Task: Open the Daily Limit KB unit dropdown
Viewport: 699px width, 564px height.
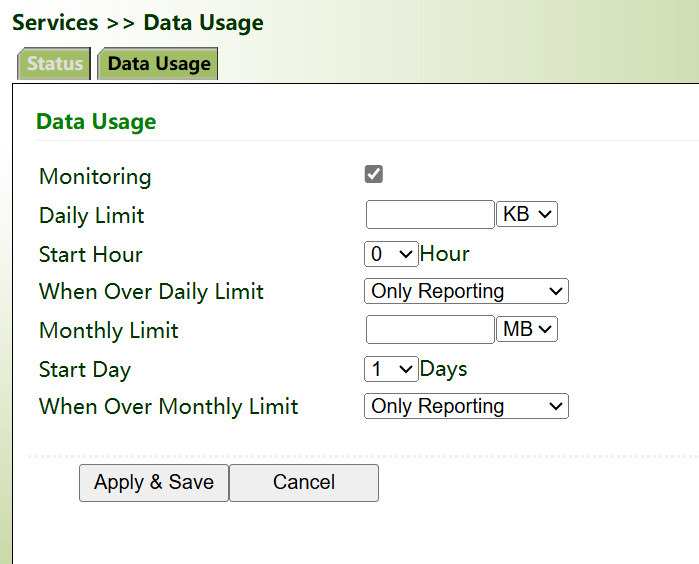Action: [527, 215]
